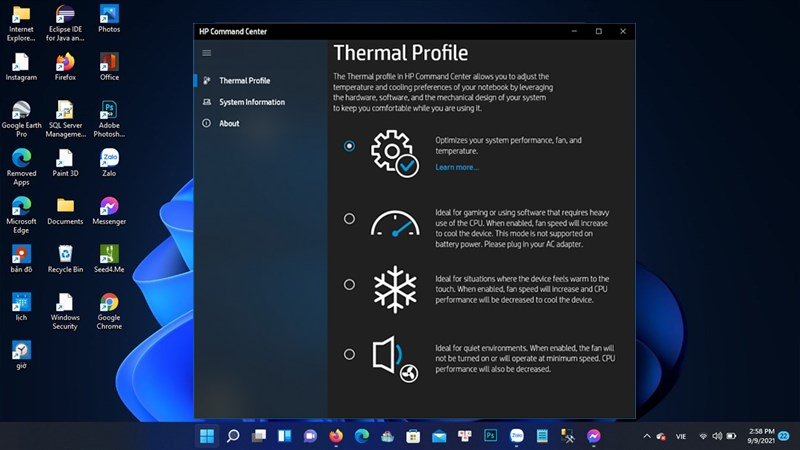
Task: Open the Zalo desktop shortcut
Action: pyautogui.click(x=109, y=163)
